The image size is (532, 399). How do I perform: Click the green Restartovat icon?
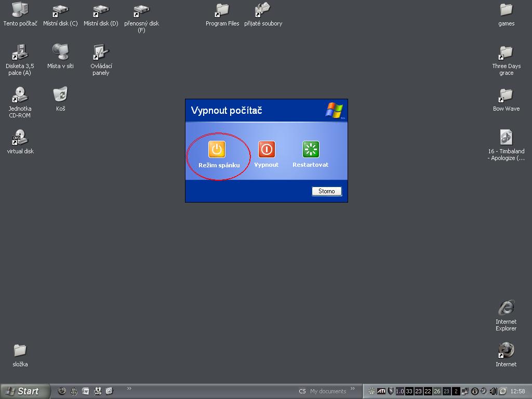(311, 149)
